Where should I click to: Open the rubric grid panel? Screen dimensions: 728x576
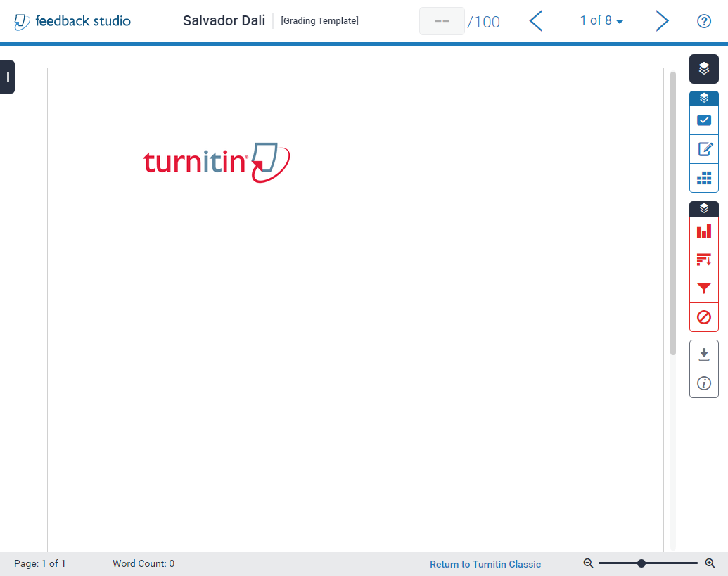point(704,178)
